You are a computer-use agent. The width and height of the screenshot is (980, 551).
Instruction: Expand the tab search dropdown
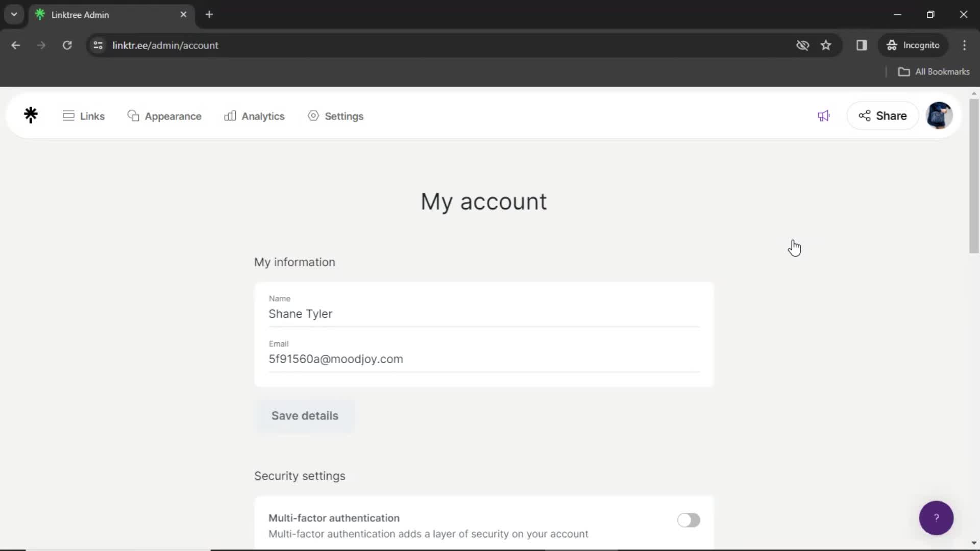coord(14,14)
